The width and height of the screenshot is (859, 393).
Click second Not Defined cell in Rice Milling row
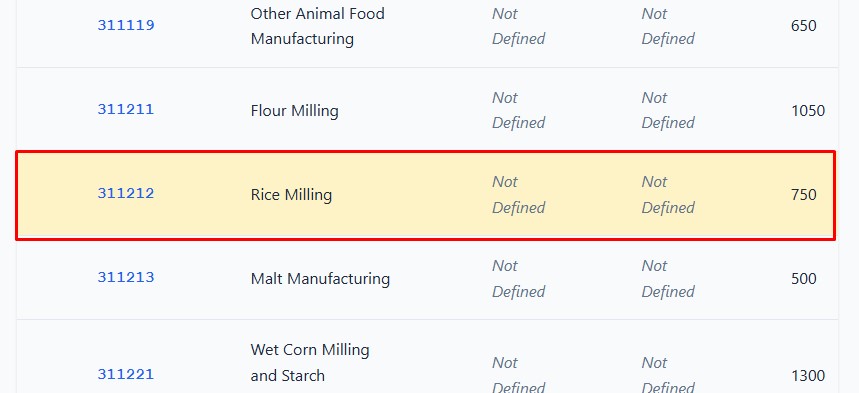pyautogui.click(x=668, y=195)
